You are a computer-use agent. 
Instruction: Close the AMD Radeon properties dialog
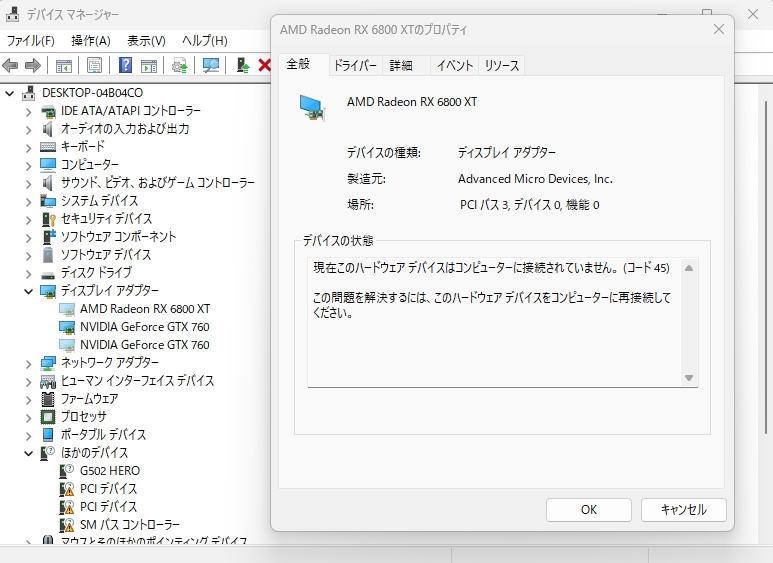[719, 30]
